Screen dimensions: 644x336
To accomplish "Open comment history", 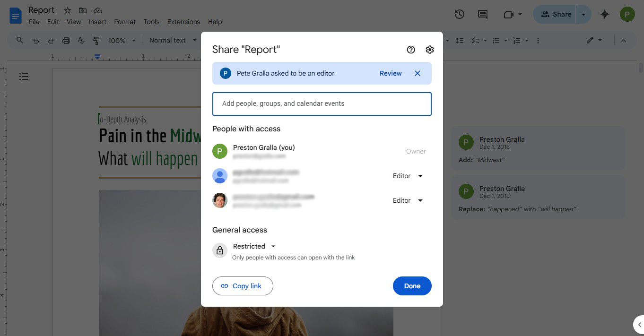I will click(x=482, y=14).
